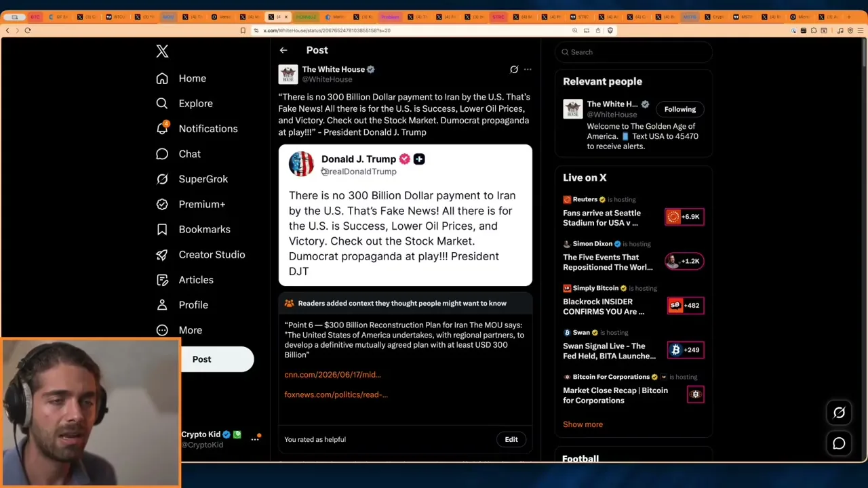868x488 pixels.
Task: Click the Profile person icon
Action: pos(162,305)
